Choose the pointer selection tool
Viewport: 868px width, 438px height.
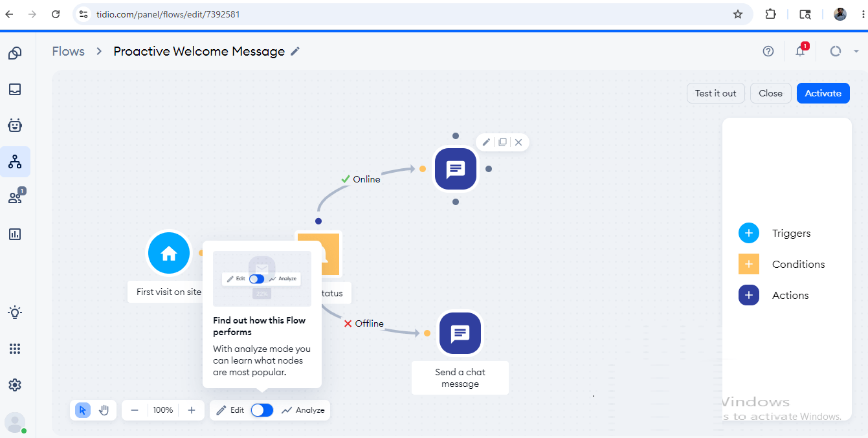tap(83, 410)
